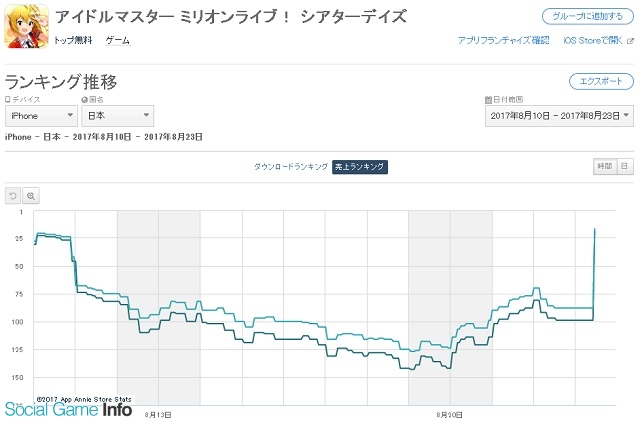Click the device icon beside デバイス label
This screenshot has width=640, height=422.
coord(8,100)
